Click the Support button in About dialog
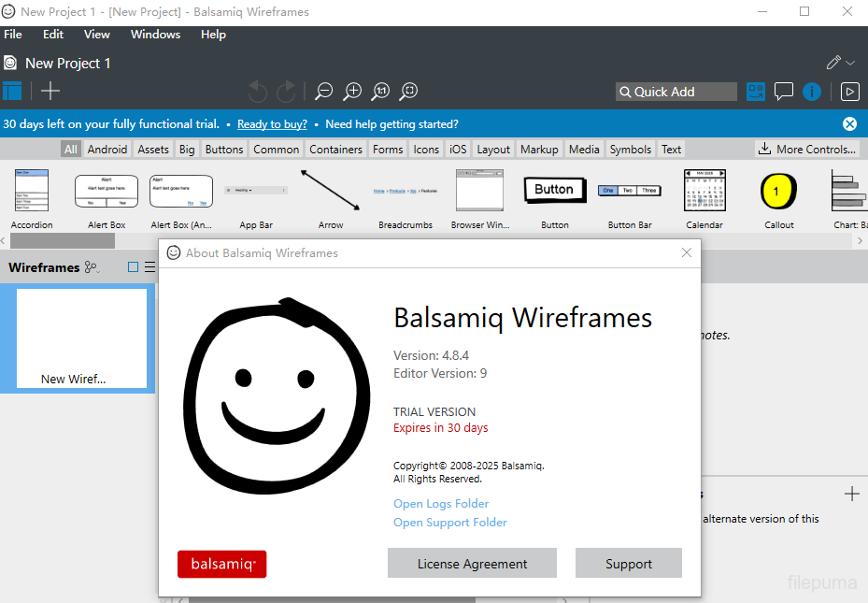868x603 pixels. point(629,563)
